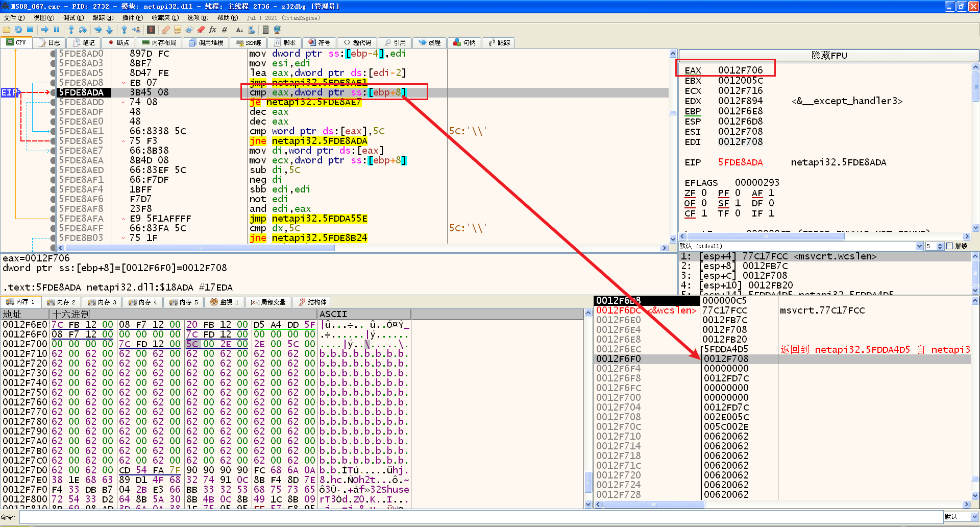Toggle breakpoint dot at 5FDE8B03
Viewport: 980px width, 527px height.
point(53,238)
